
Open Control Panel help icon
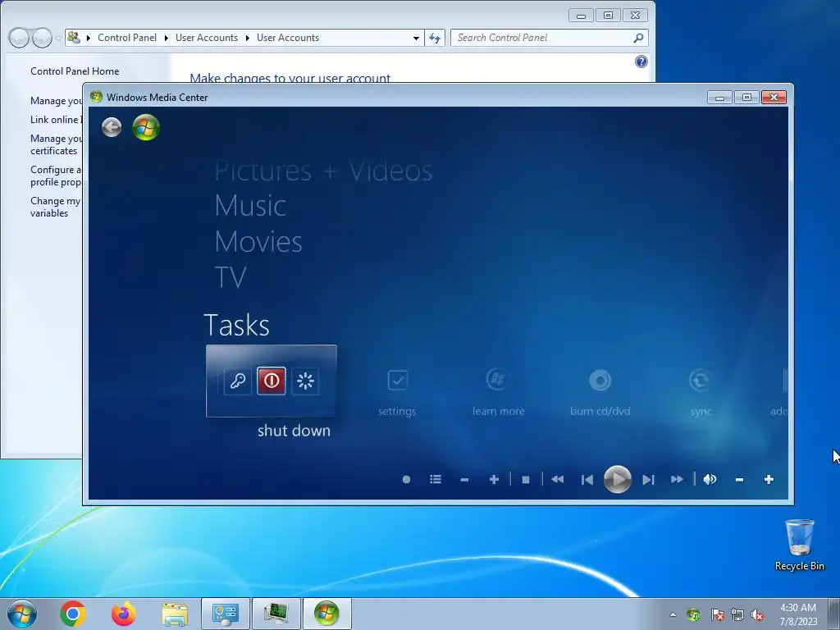[x=641, y=62]
